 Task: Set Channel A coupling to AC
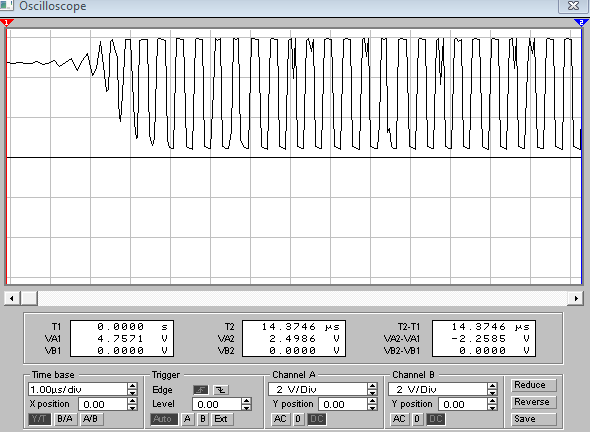point(280,419)
